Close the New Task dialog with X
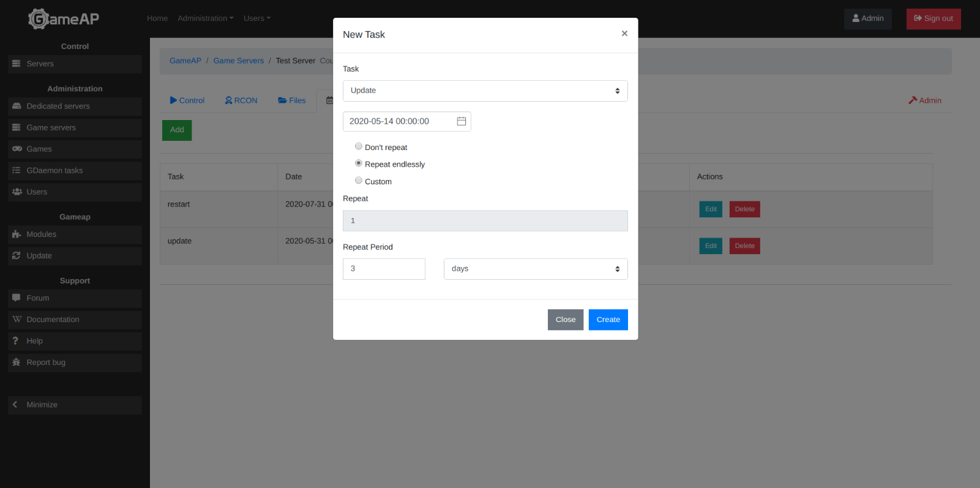Viewport: 980px width, 488px height. tap(624, 34)
